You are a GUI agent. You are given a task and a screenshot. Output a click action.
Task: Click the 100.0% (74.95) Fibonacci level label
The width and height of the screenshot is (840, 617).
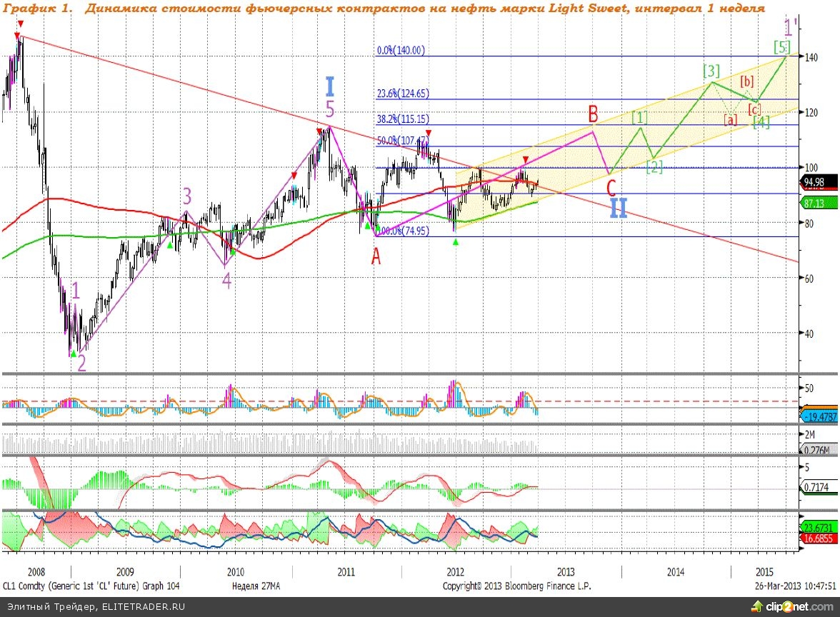tap(402, 231)
